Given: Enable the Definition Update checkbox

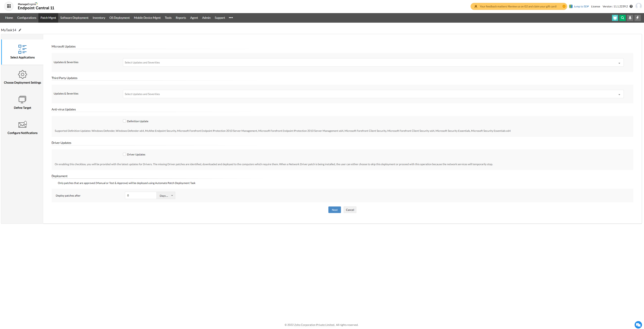Looking at the screenshot, I should 124,121.
